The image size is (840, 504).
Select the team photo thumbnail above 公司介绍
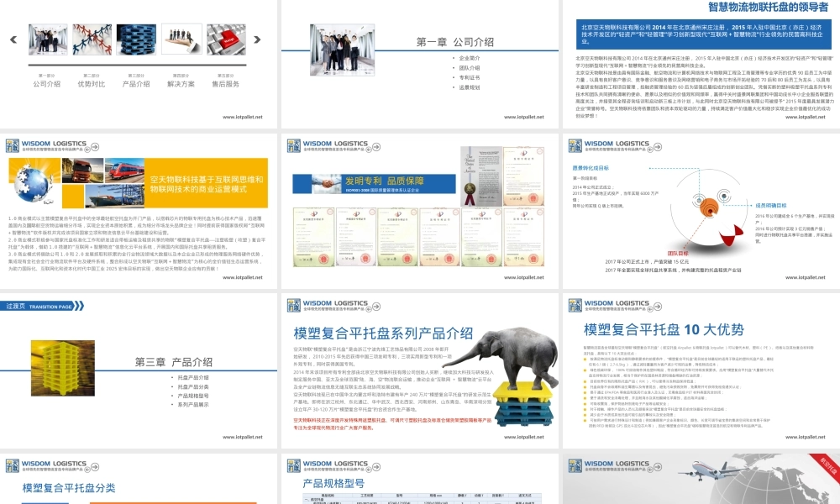pos(48,39)
